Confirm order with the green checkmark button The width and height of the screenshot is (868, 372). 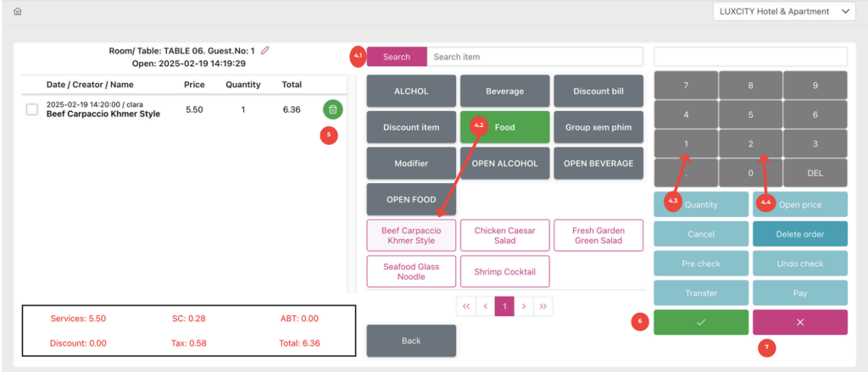coord(700,322)
